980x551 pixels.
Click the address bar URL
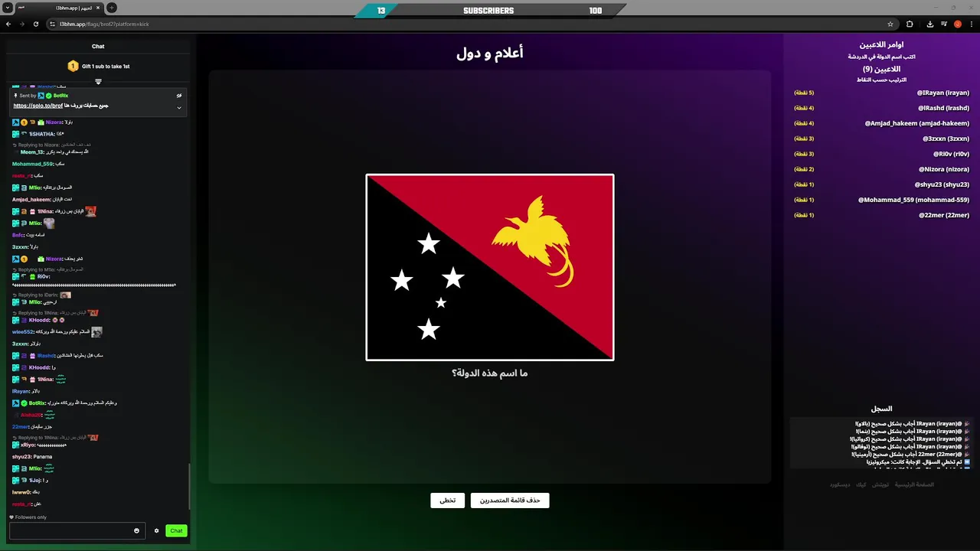click(x=104, y=24)
